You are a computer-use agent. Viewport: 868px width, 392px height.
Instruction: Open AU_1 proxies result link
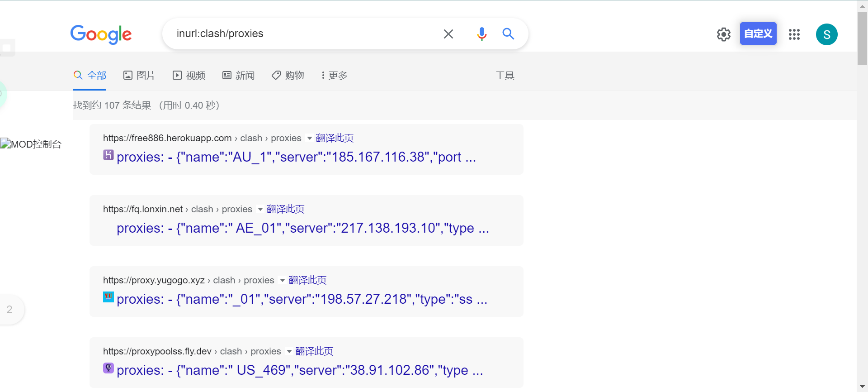pyautogui.click(x=296, y=157)
